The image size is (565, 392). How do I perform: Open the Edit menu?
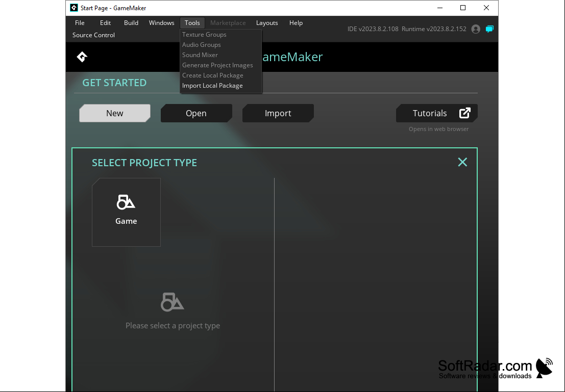[x=105, y=22]
